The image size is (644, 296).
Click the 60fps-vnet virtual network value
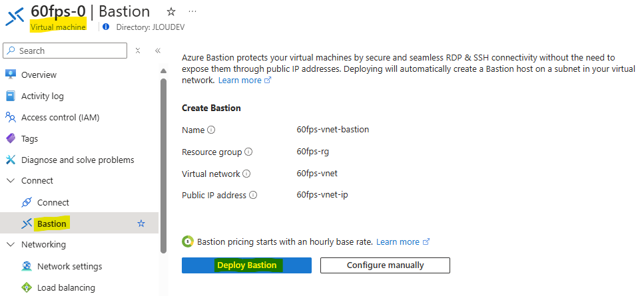tap(317, 173)
